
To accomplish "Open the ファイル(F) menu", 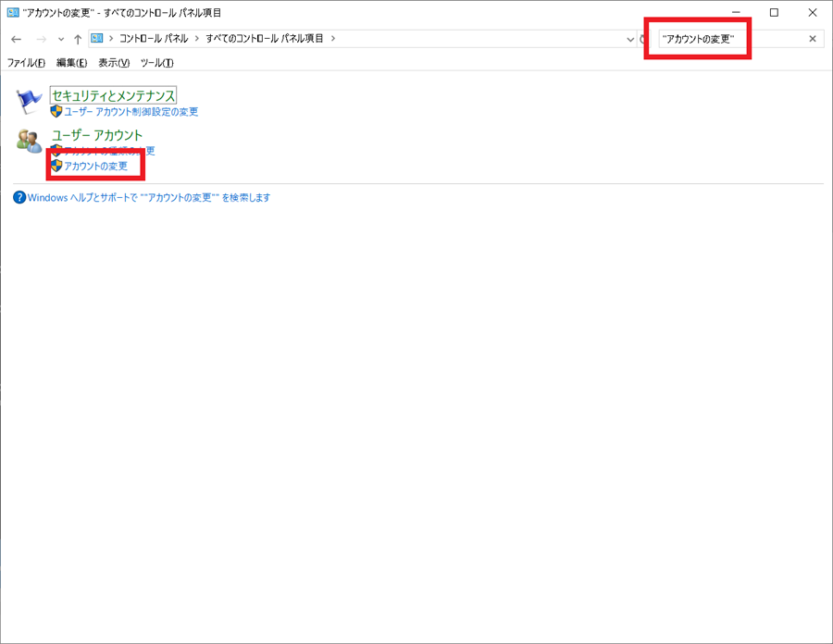I will (x=26, y=63).
